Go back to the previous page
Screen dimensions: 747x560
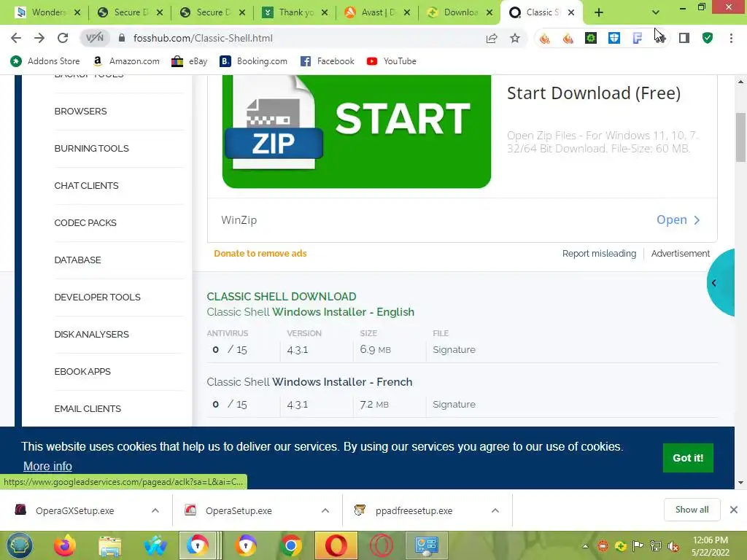click(x=16, y=38)
